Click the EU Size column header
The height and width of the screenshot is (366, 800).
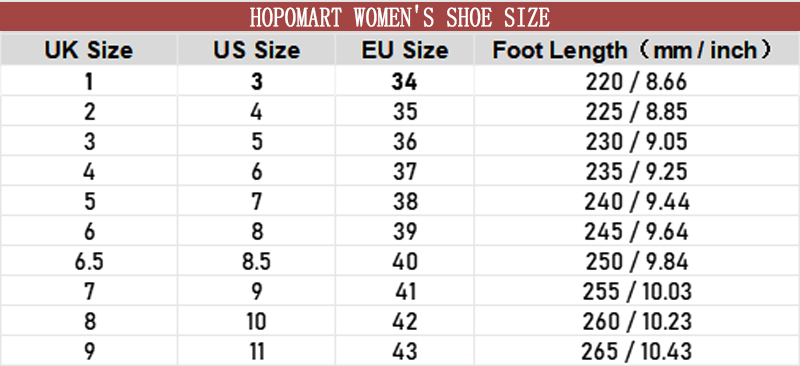tap(405, 50)
